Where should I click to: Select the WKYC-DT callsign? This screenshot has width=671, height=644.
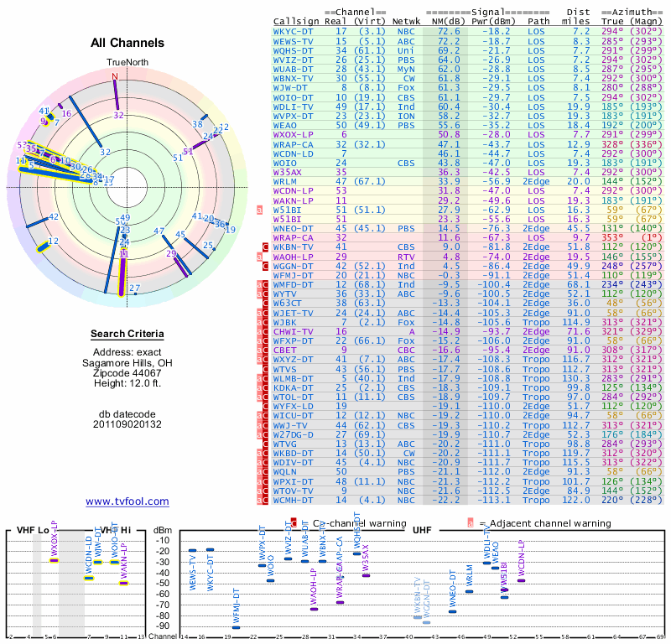tap(293, 32)
